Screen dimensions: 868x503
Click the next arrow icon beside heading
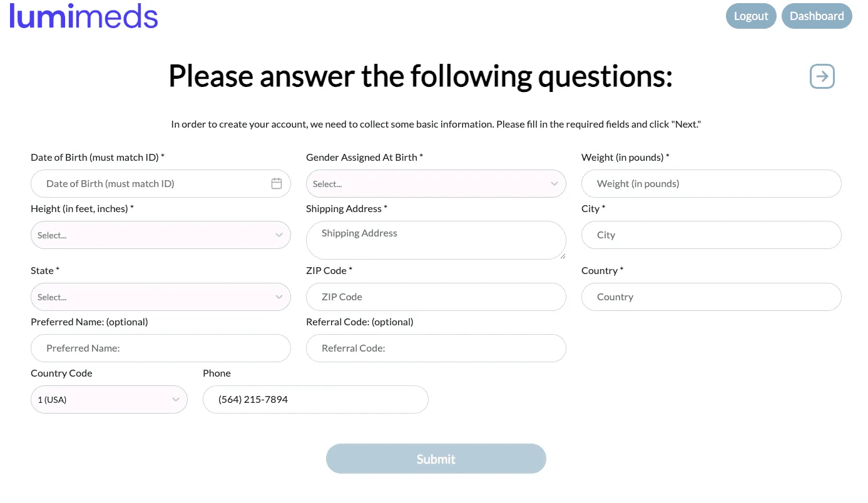click(x=822, y=76)
